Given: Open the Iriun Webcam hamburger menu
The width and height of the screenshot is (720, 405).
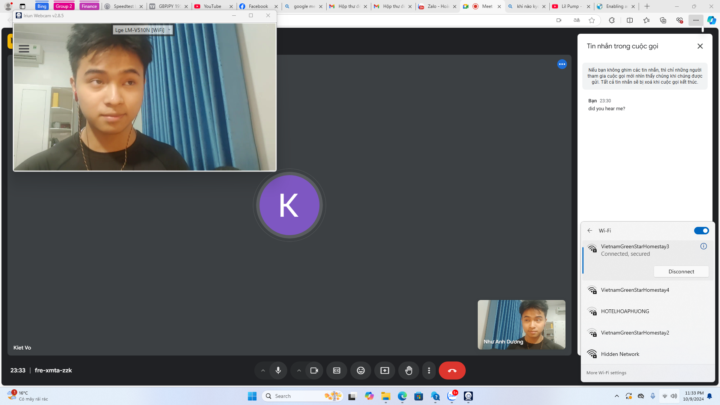Looking at the screenshot, I should pos(24,48).
